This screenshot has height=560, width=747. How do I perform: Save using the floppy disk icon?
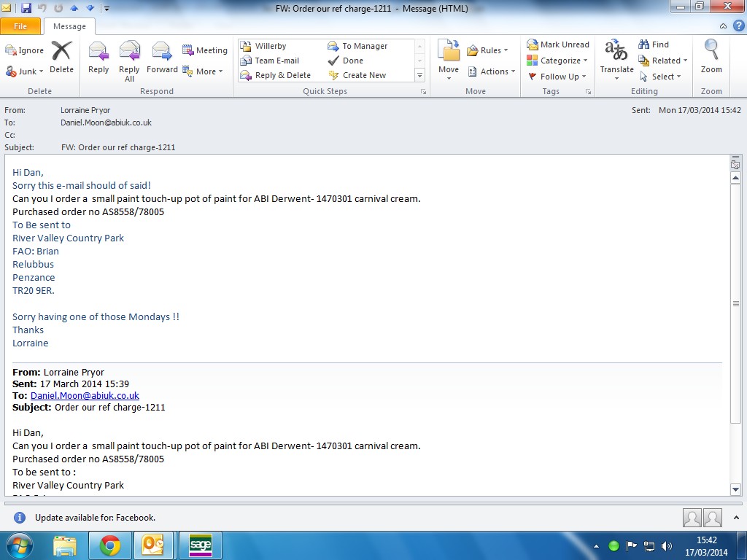pos(26,8)
